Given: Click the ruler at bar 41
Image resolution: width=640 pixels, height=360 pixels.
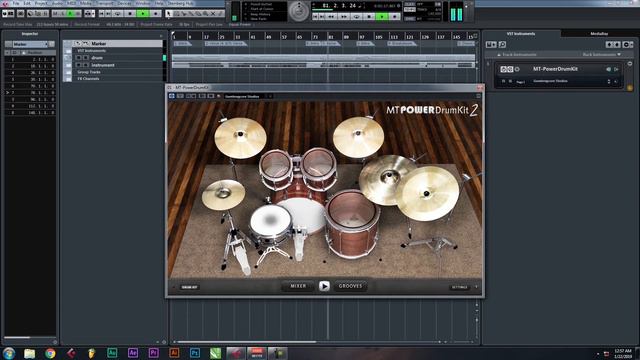Looking at the screenshot, I should pyautogui.click(x=253, y=36).
